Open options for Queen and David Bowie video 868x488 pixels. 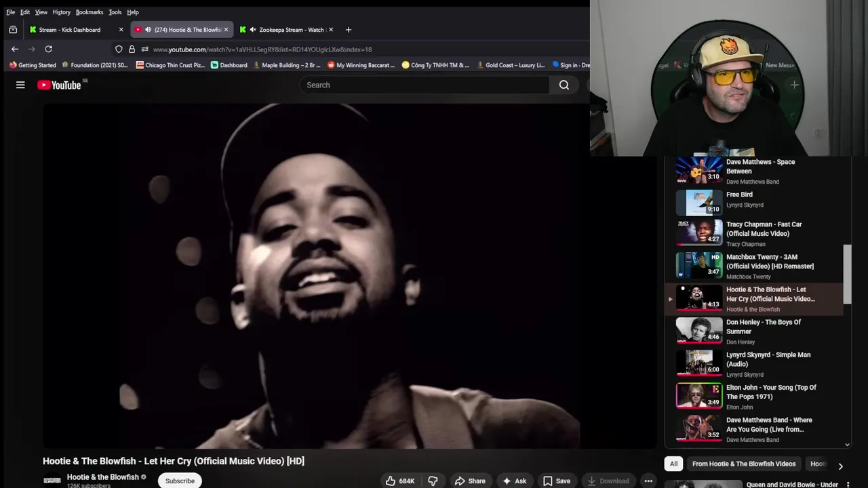click(848, 485)
